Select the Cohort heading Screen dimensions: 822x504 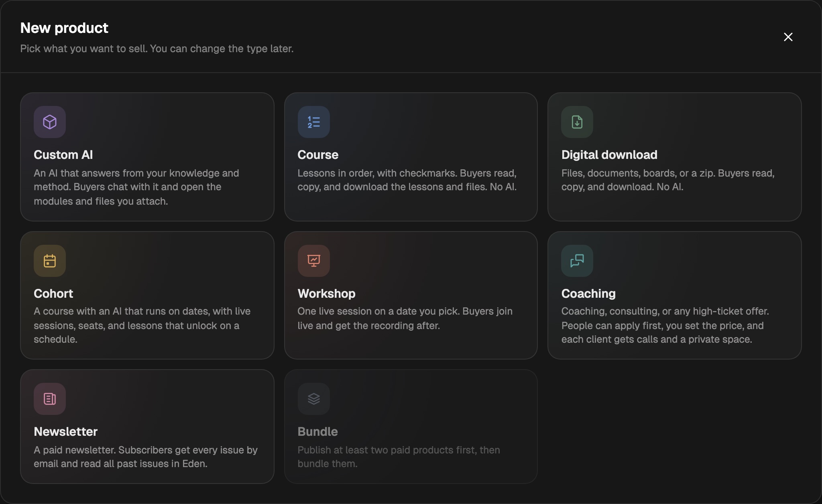coord(53,294)
